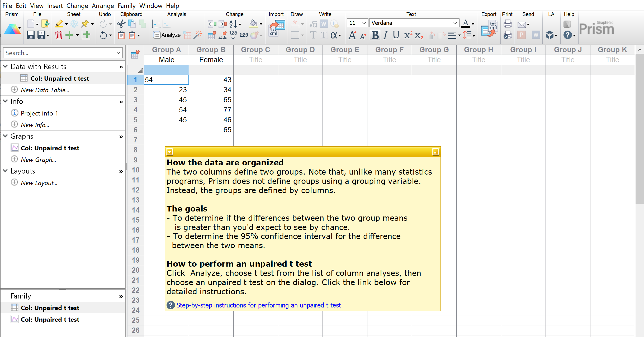Apply superscript formatting
The width and height of the screenshot is (644, 337).
click(x=408, y=35)
